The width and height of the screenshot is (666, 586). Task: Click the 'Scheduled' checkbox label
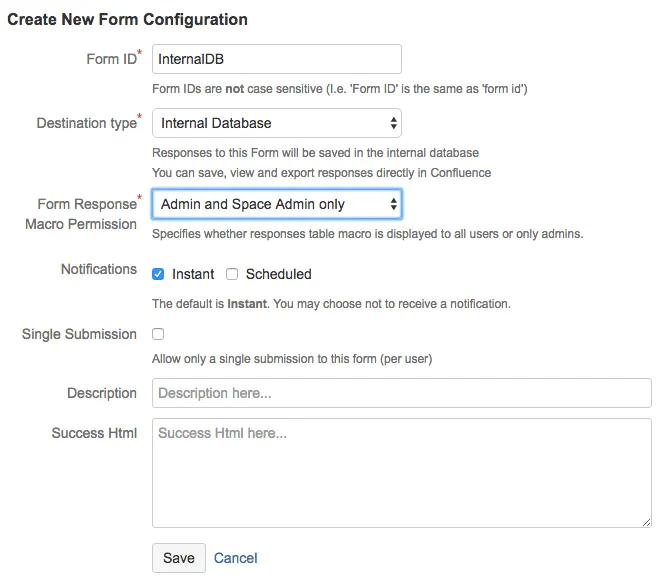click(279, 274)
